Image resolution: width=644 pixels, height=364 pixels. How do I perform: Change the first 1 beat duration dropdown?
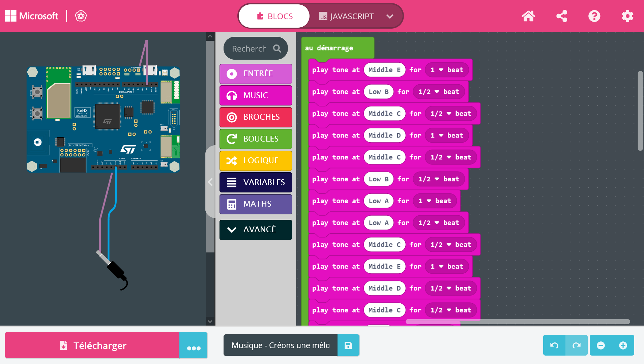tap(447, 70)
